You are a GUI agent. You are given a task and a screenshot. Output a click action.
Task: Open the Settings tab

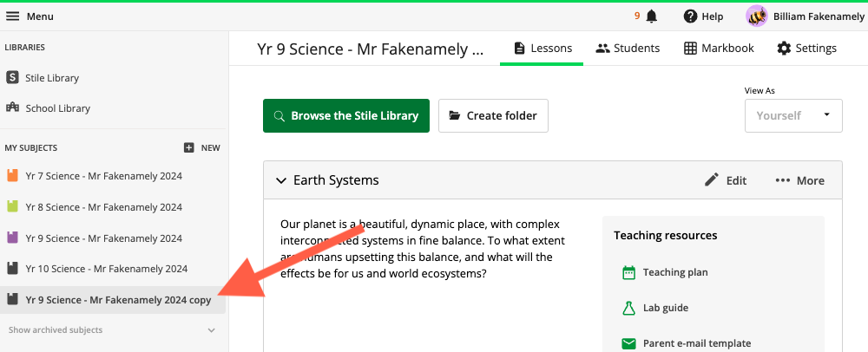tap(806, 48)
